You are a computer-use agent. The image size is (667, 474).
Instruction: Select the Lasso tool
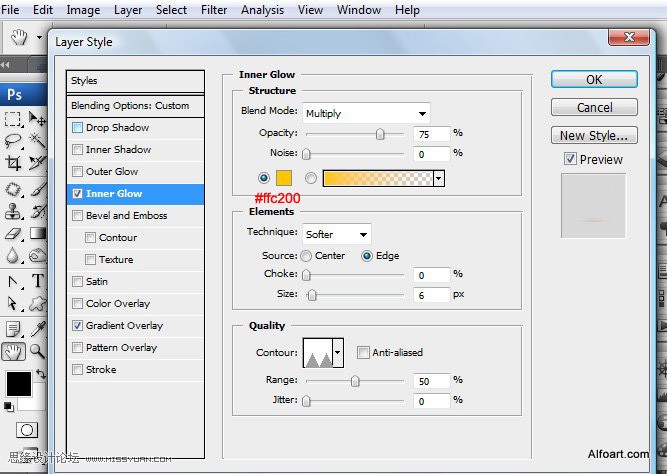click(x=13, y=140)
